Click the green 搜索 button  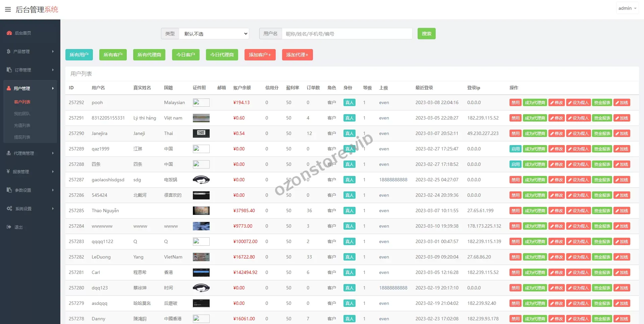[426, 34]
